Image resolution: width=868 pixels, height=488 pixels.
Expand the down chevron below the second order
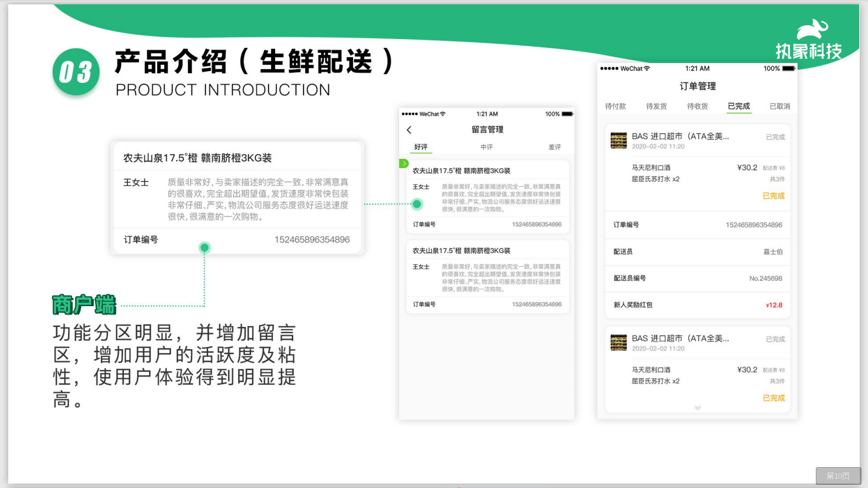(697, 408)
